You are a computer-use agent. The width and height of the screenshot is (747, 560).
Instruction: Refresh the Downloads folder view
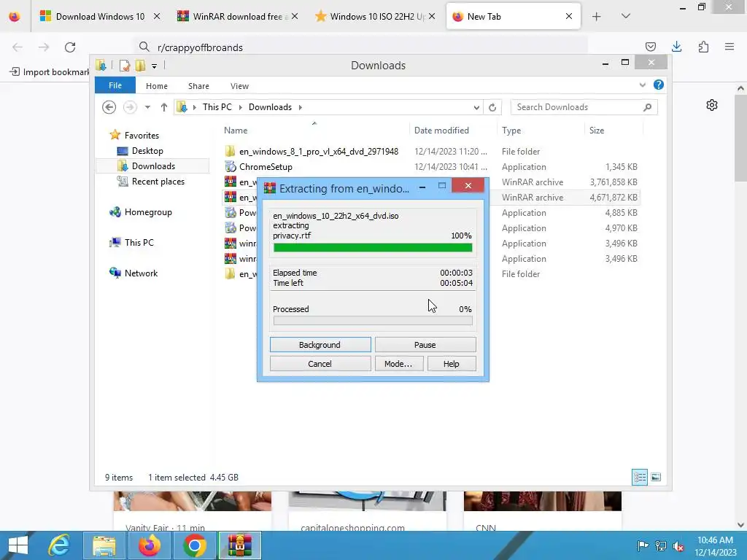tap(492, 108)
